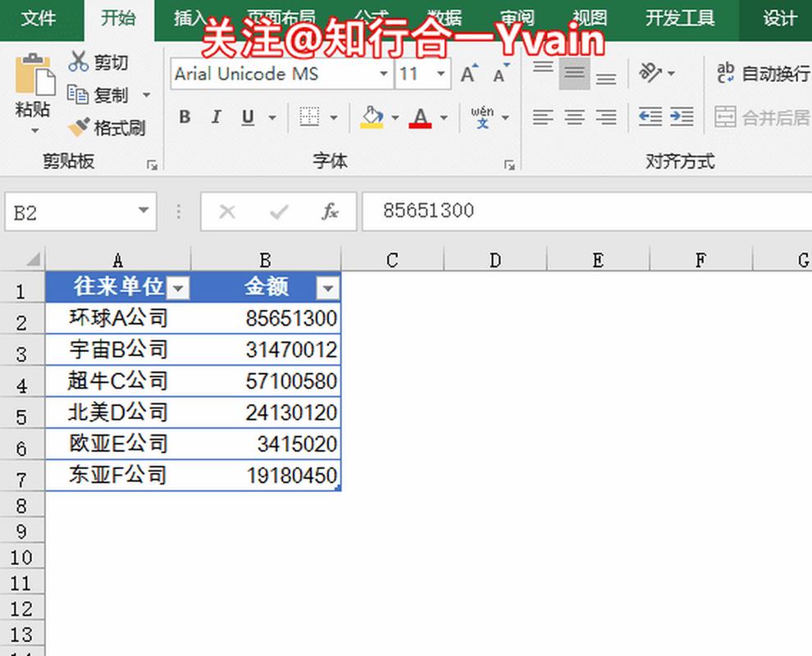Click the formula bar cancel X
Screen dimensions: 812x656
(227, 212)
